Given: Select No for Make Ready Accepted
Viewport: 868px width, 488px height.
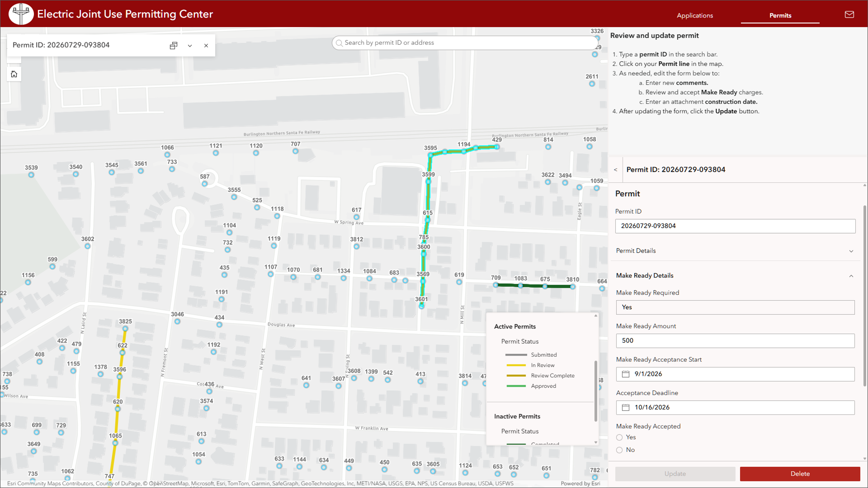Looking at the screenshot, I should pyautogui.click(x=619, y=450).
